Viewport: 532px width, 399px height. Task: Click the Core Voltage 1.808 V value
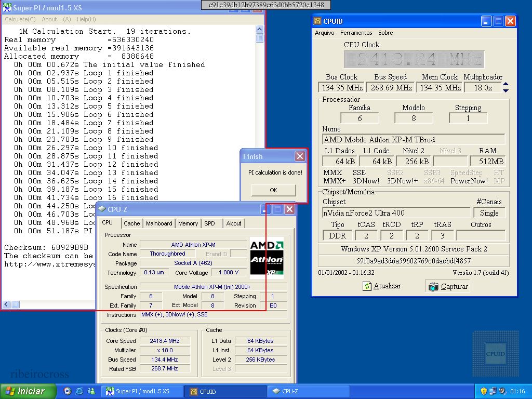coord(229,272)
